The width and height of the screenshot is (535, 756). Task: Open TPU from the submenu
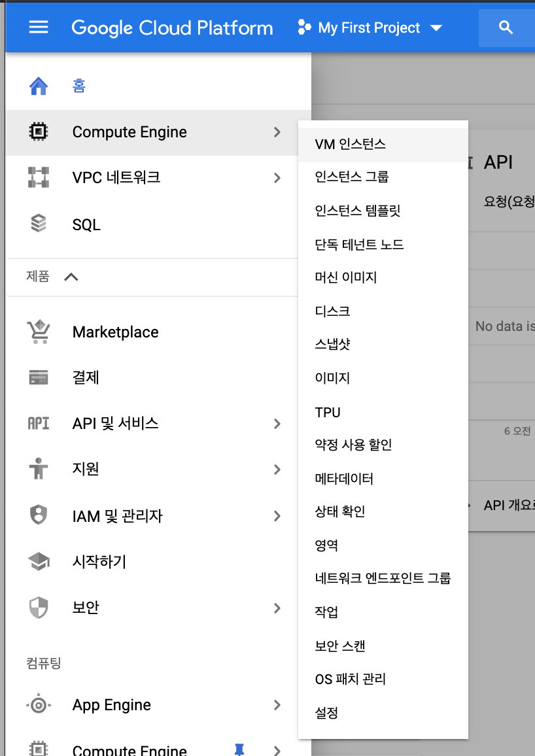[x=383, y=412]
